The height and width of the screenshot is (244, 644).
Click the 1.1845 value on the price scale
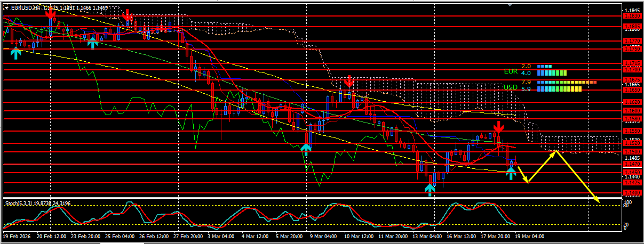pos(632,10)
